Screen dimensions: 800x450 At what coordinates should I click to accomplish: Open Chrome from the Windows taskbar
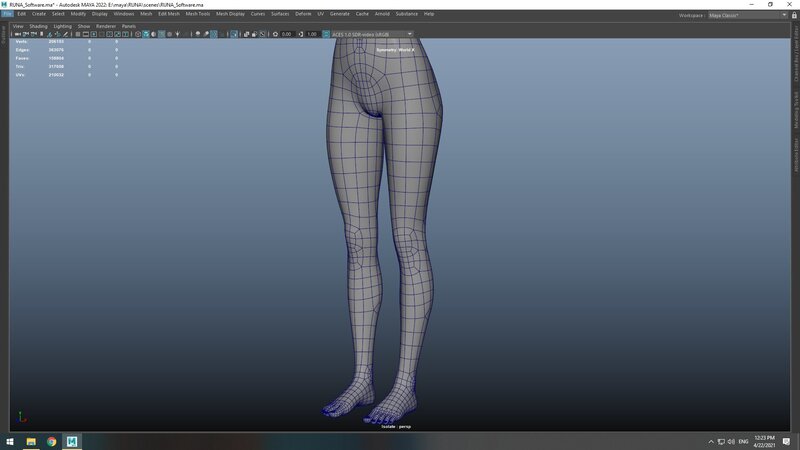51,441
